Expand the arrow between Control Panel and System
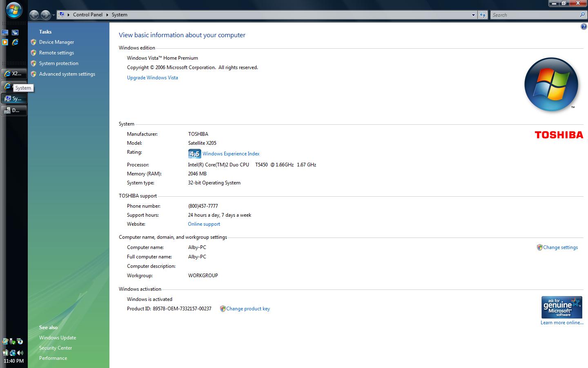The image size is (588, 368). click(x=107, y=15)
